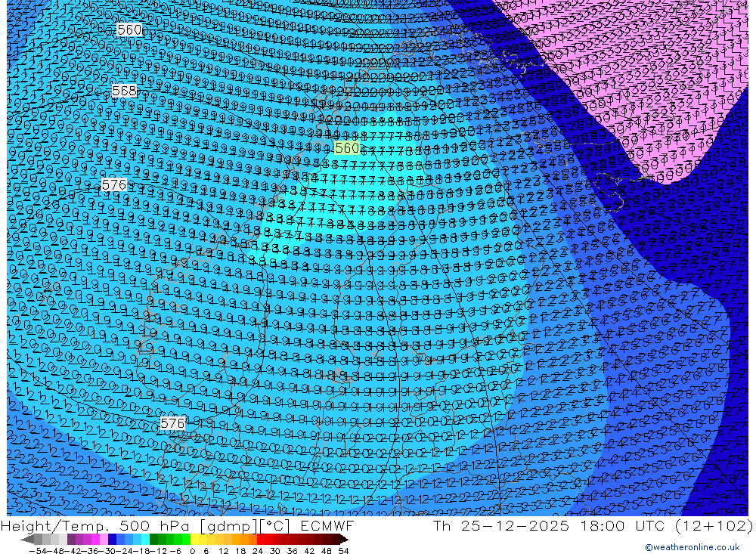The image size is (756, 554).
Task: Click the '[°C]' unit label
Action: coord(275,526)
